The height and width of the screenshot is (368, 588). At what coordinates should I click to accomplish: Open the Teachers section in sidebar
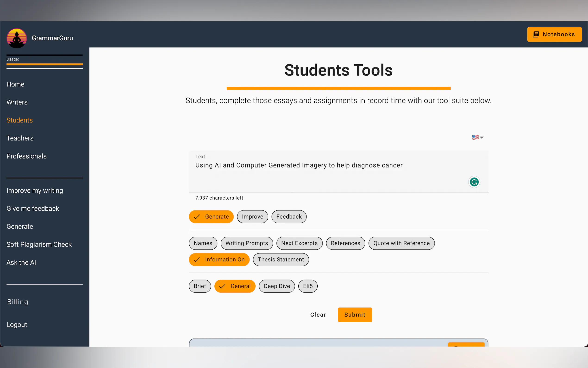click(x=20, y=138)
